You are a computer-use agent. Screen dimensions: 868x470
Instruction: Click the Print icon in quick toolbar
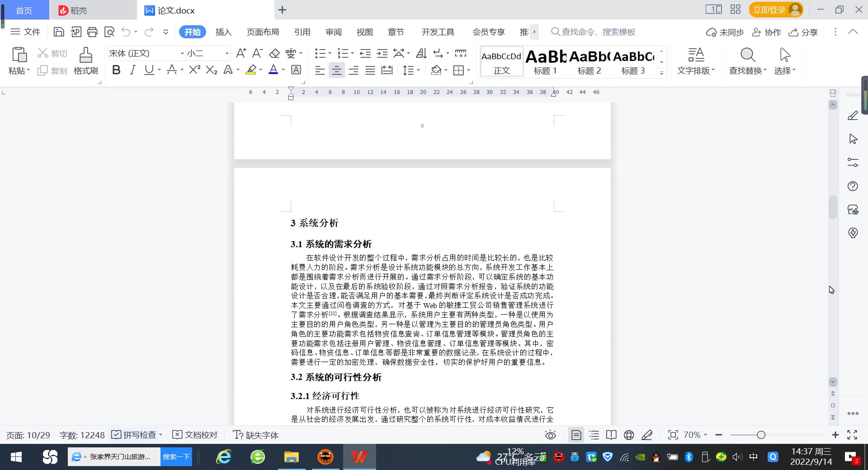92,32
